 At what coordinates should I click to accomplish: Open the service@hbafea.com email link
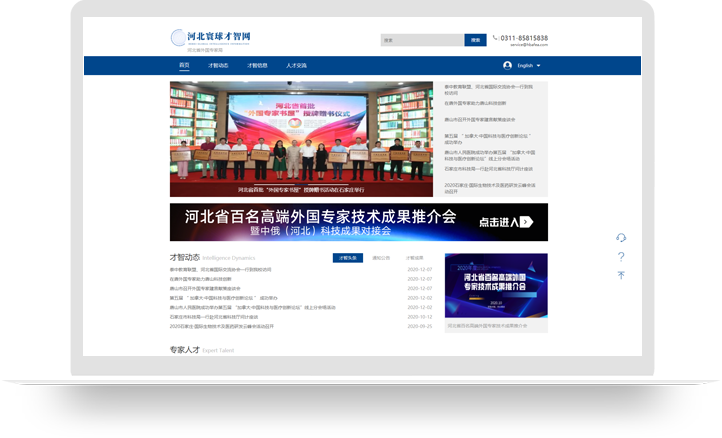click(x=528, y=45)
